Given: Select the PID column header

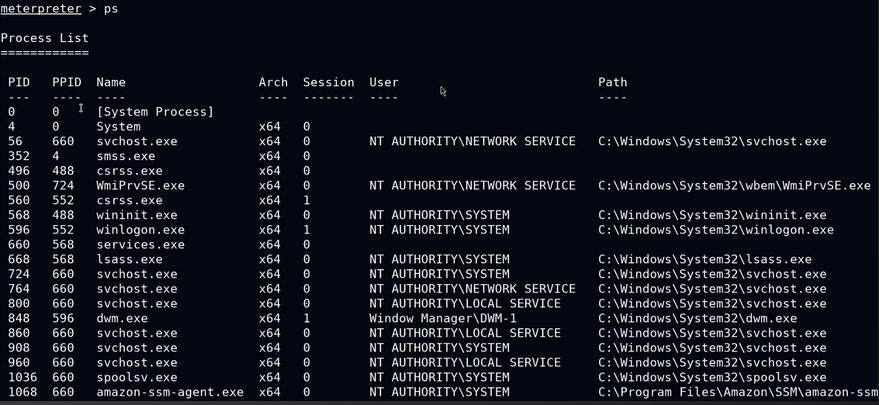Looking at the screenshot, I should (x=19, y=82).
